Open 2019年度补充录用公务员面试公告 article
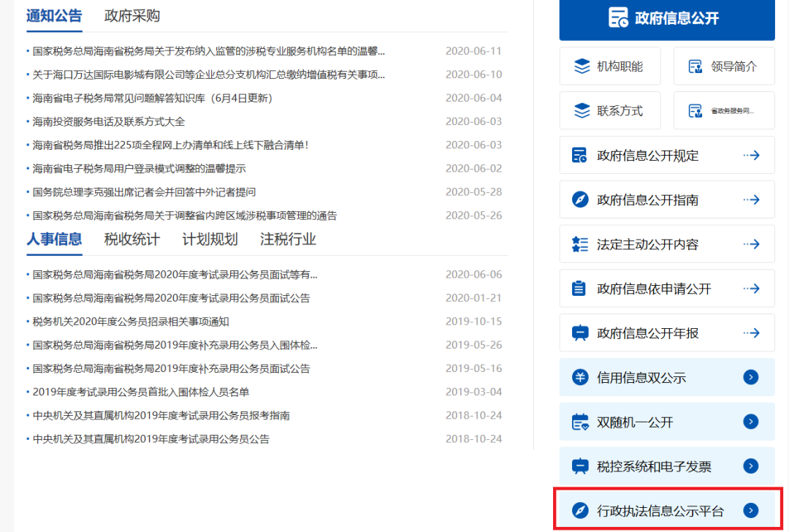The width and height of the screenshot is (789, 532). pyautogui.click(x=171, y=368)
